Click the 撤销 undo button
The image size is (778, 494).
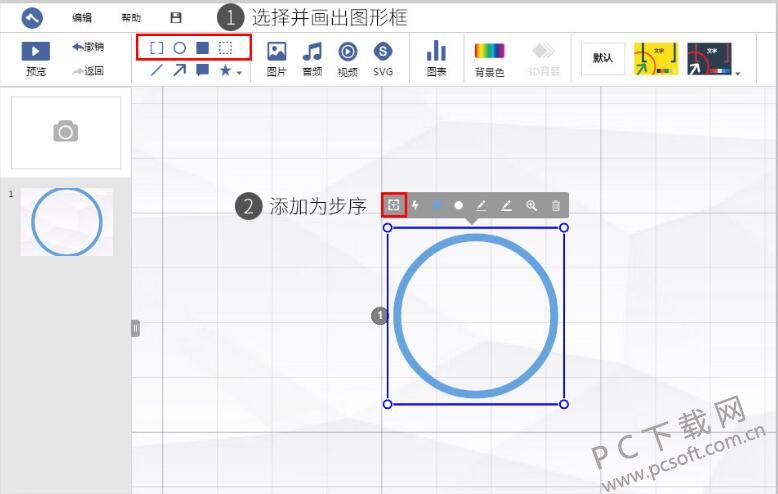click(x=88, y=46)
